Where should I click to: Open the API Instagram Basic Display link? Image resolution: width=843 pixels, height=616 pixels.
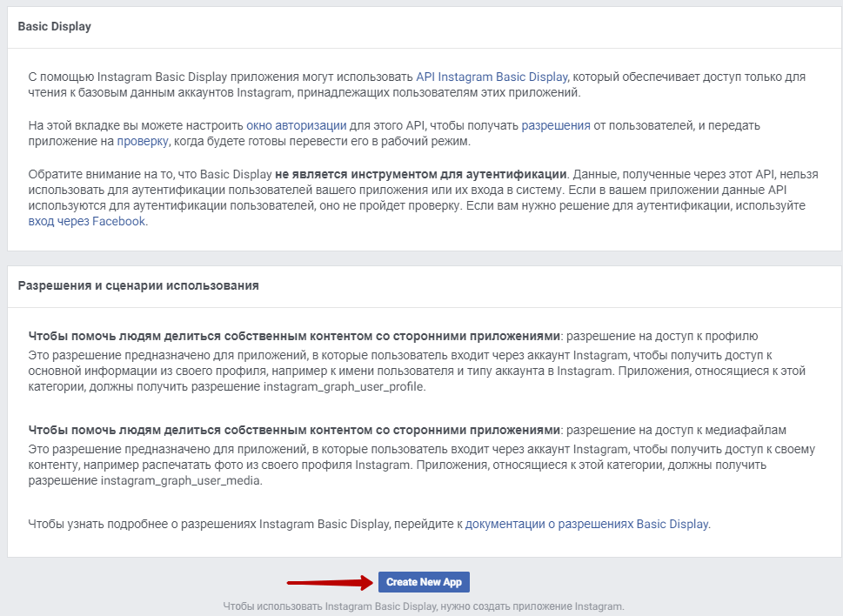pyautogui.click(x=492, y=77)
